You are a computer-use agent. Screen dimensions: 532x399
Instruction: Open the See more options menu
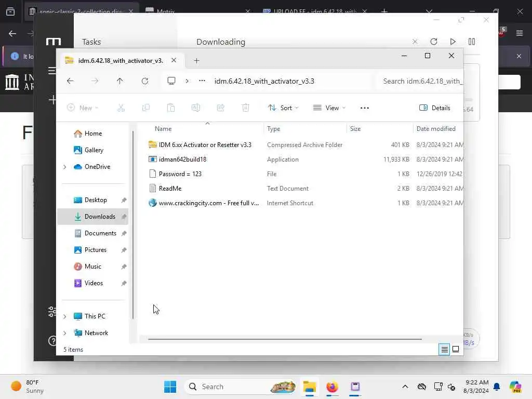click(364, 108)
